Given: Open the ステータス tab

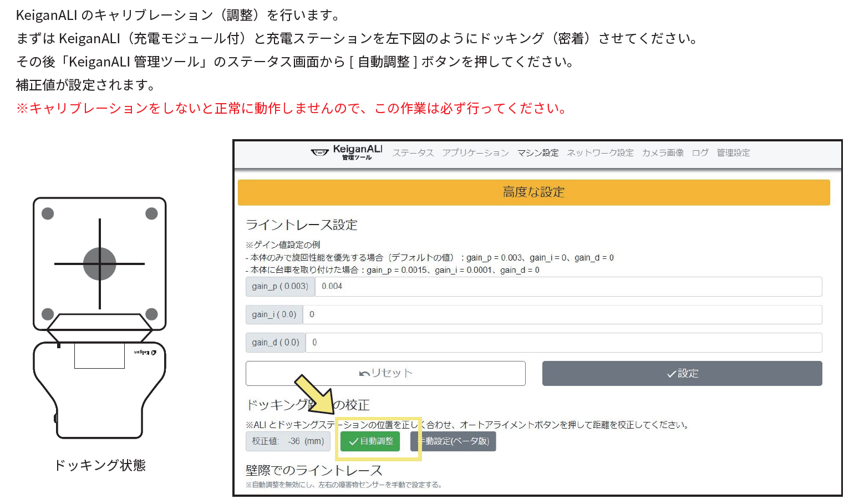Looking at the screenshot, I should pos(413,153).
